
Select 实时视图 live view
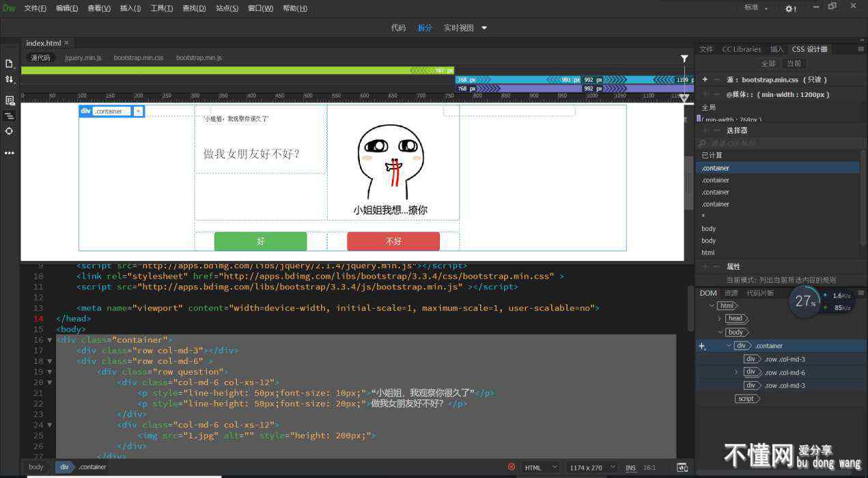(x=458, y=28)
